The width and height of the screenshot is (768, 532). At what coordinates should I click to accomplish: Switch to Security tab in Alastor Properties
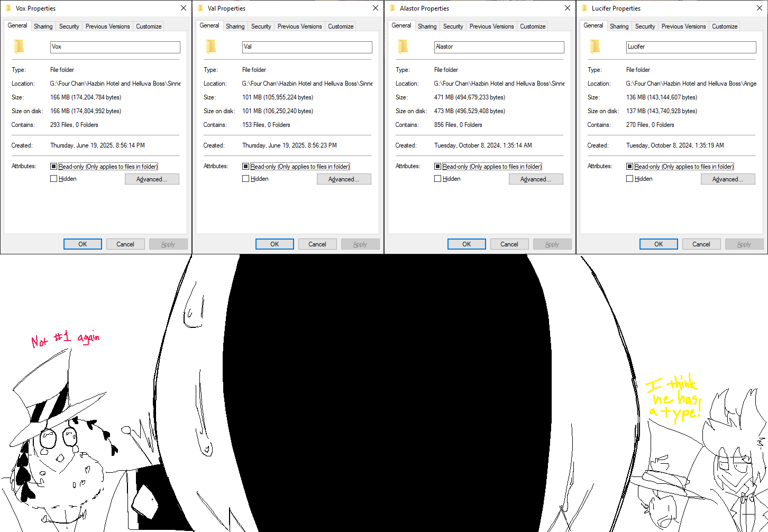453,26
